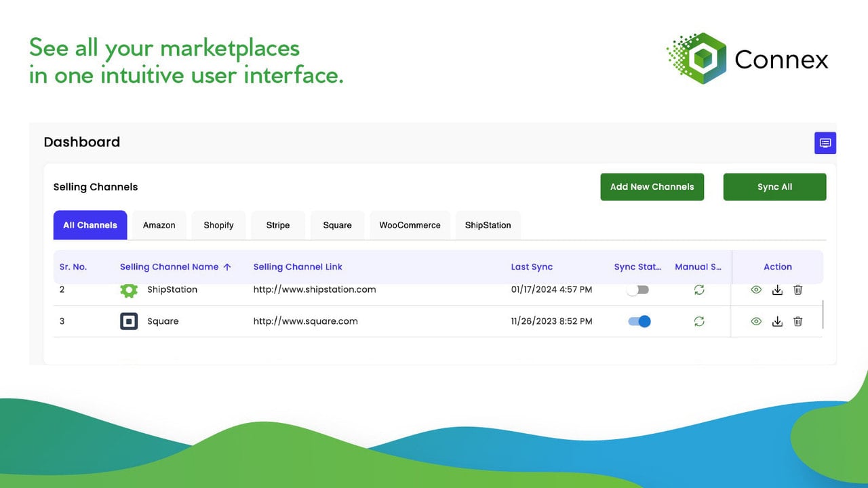Click the Add New Channels button

pyautogui.click(x=652, y=187)
